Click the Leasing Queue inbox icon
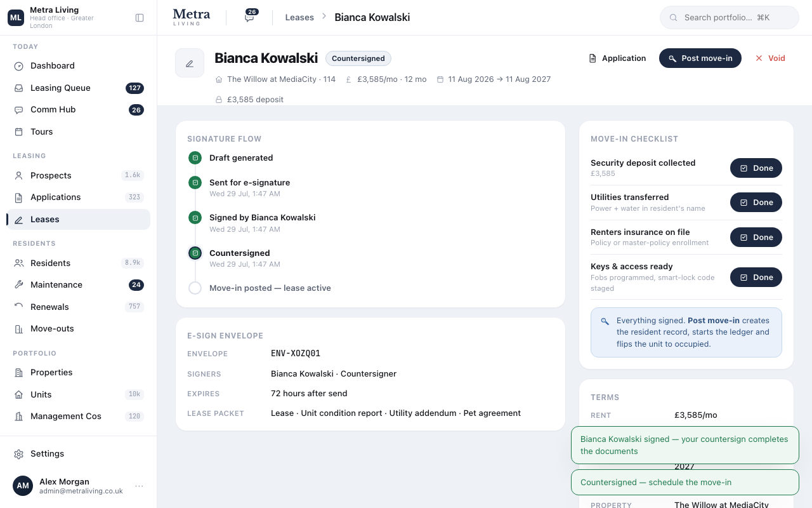The height and width of the screenshot is (508, 812). click(x=19, y=88)
